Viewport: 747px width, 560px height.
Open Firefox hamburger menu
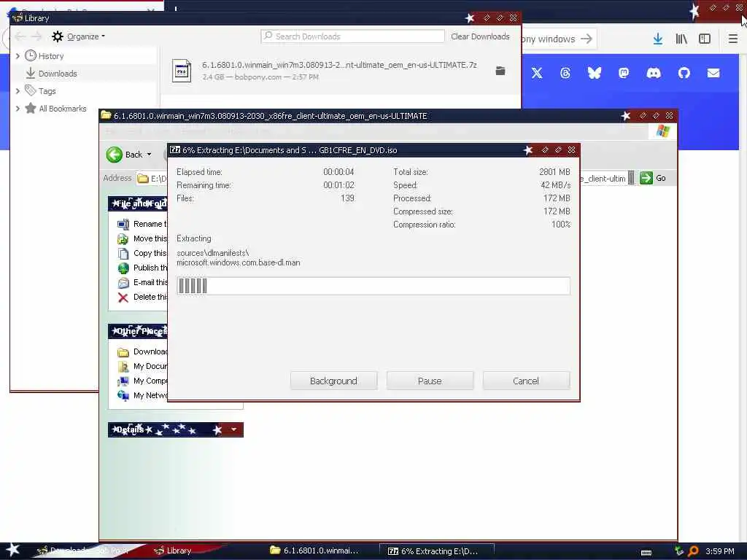tap(732, 39)
